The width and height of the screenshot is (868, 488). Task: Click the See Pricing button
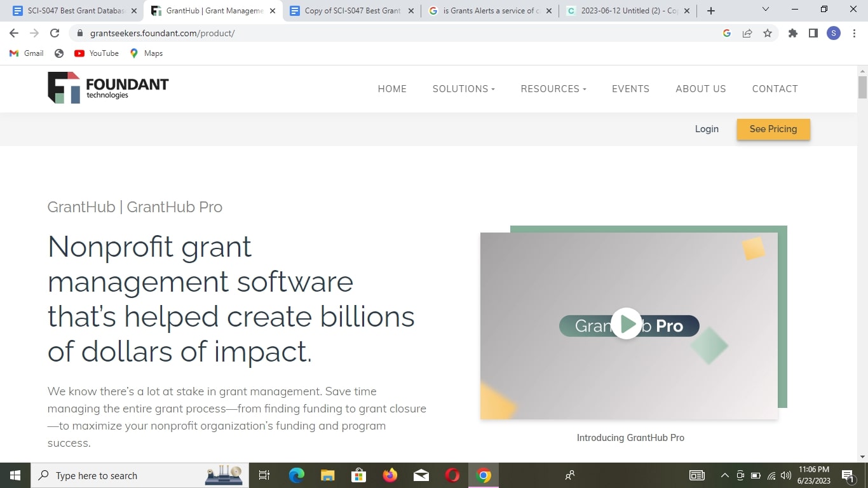[773, 129]
